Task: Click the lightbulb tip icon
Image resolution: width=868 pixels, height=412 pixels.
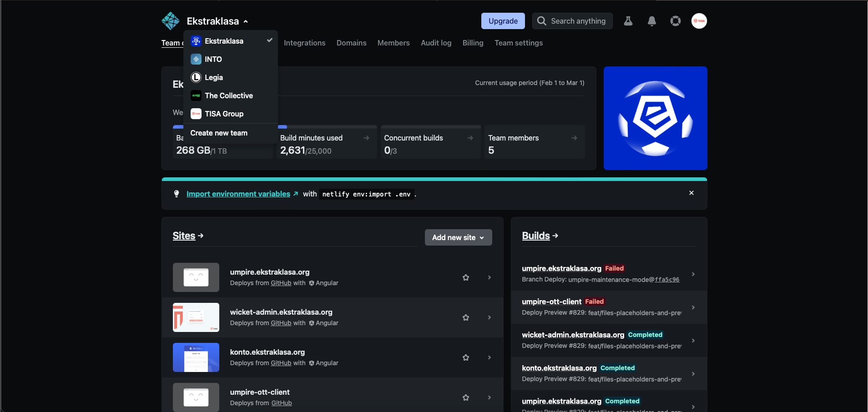Action: (177, 194)
